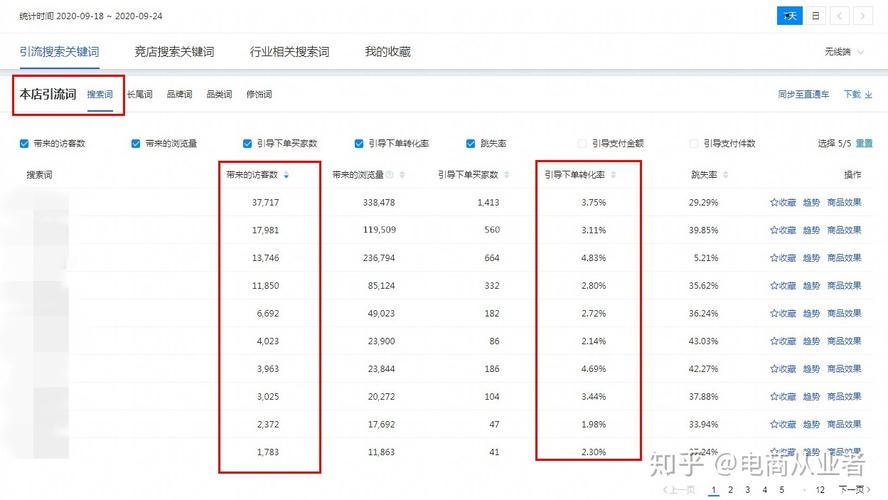Uncheck 带来的访客数 metric checkbox
The image size is (888, 500).
point(24,143)
